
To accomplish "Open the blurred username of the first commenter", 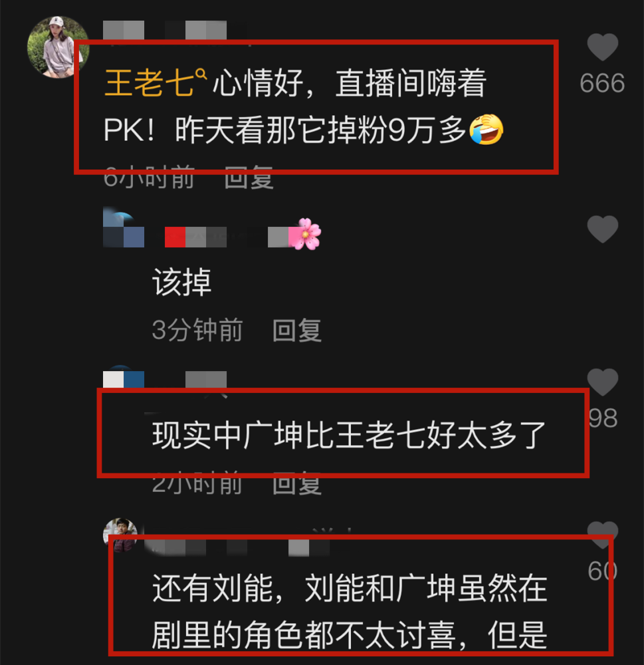I will [x=165, y=31].
